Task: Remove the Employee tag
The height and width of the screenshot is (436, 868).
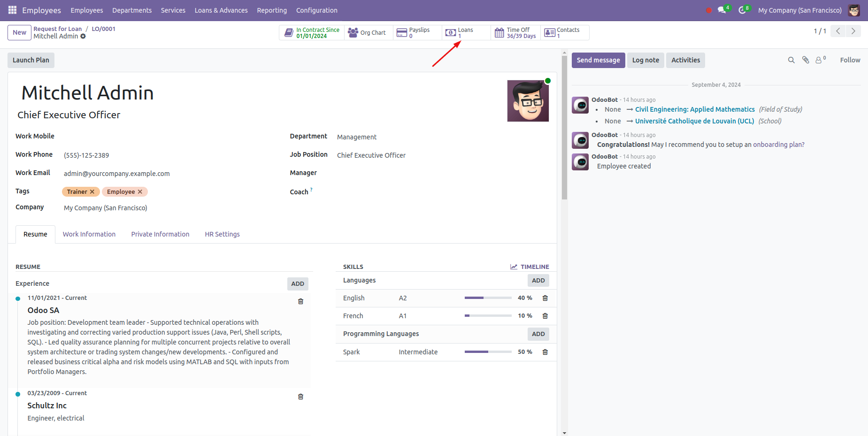Action: pyautogui.click(x=140, y=191)
